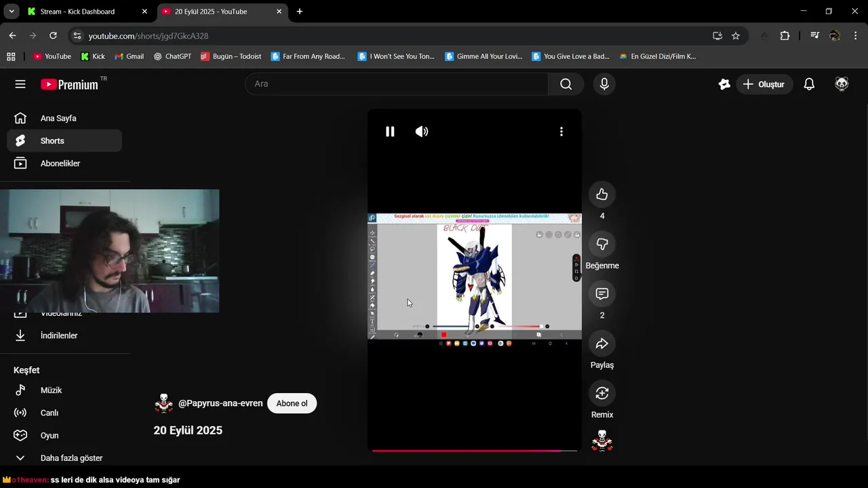Start voice search with microphone

(x=604, y=84)
